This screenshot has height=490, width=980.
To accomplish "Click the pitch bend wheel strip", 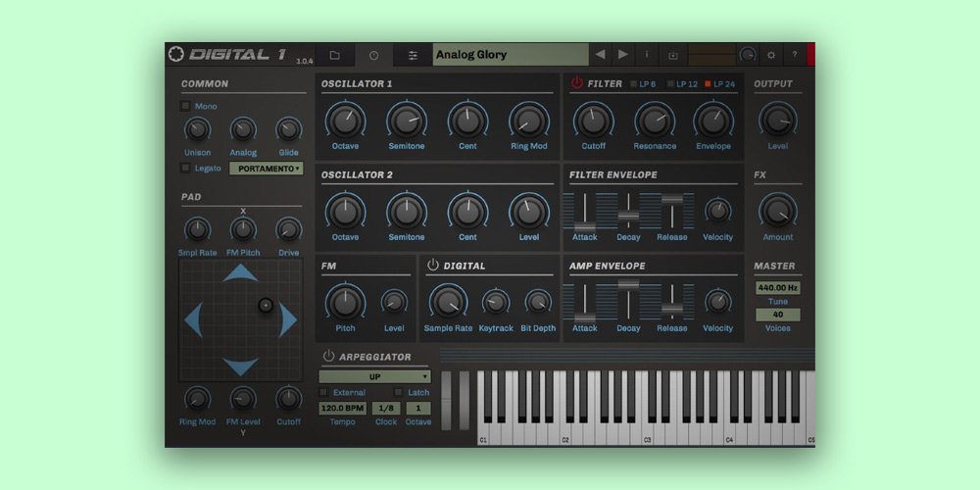I will pos(446,401).
